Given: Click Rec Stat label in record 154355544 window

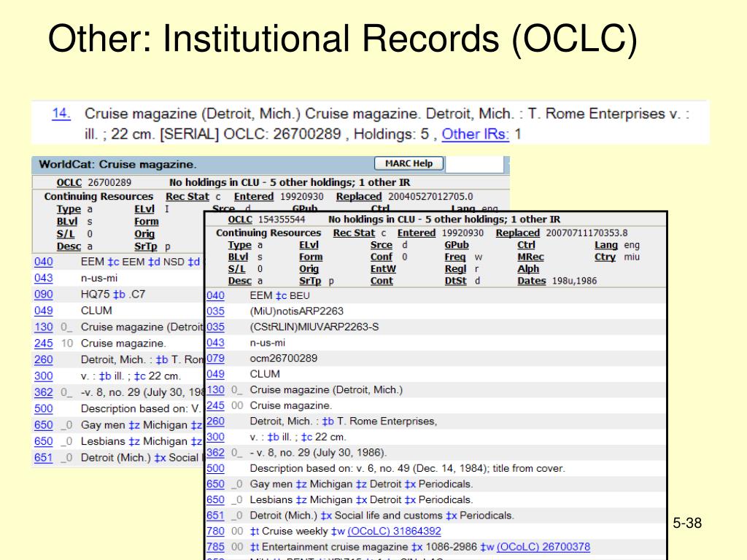Looking at the screenshot, I should [354, 233].
